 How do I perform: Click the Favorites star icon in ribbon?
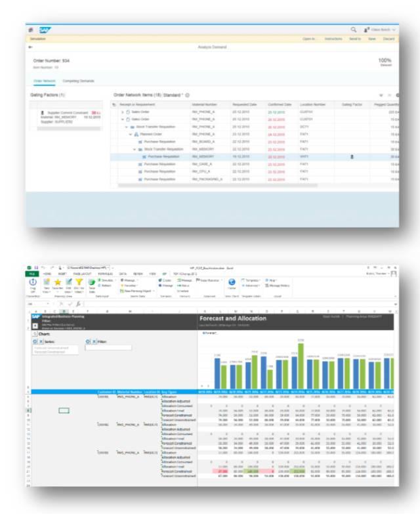click(x=58, y=282)
